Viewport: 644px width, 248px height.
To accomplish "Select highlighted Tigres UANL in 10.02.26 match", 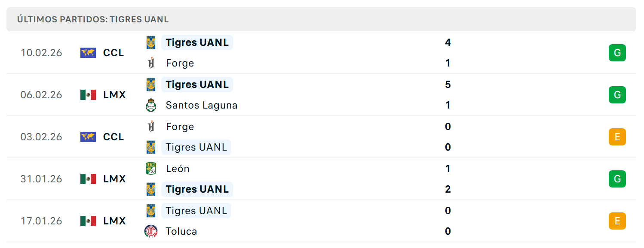I will 197,42.
